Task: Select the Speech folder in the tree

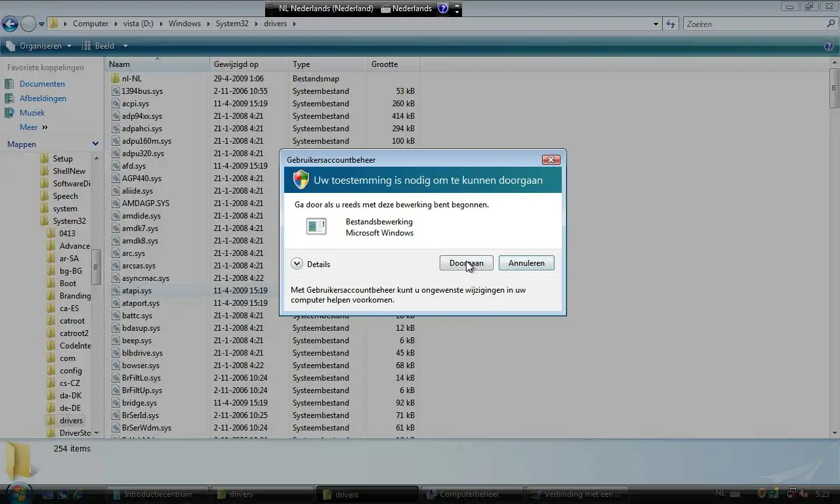Action: pyautogui.click(x=65, y=196)
